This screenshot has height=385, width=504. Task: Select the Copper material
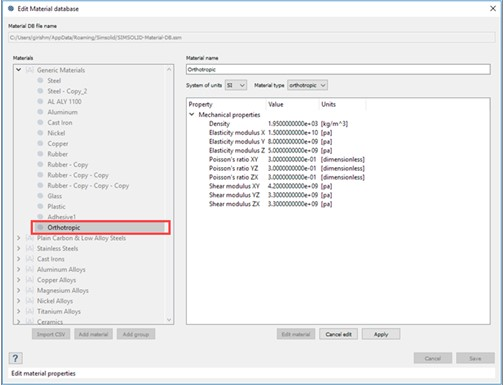[58, 144]
